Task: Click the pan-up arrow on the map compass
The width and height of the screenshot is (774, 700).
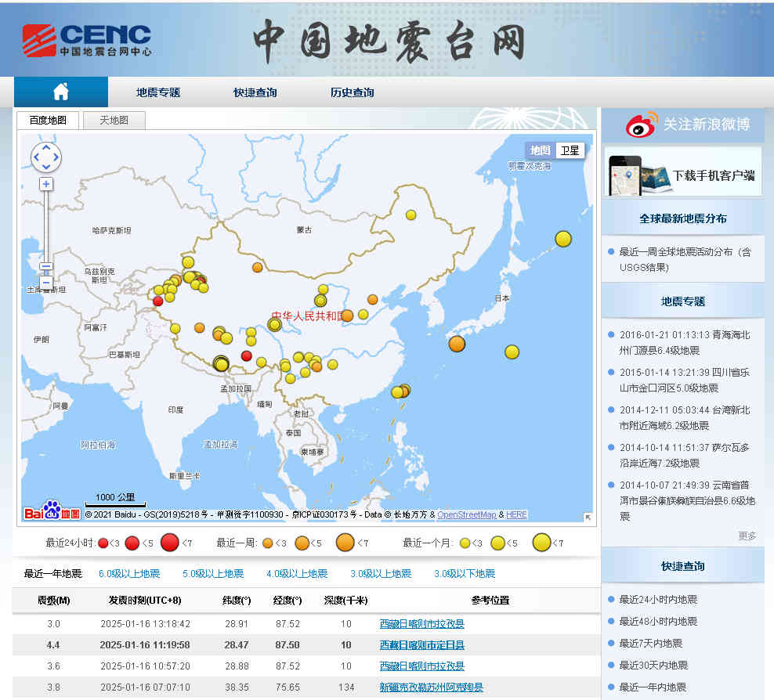Action: click(45, 147)
